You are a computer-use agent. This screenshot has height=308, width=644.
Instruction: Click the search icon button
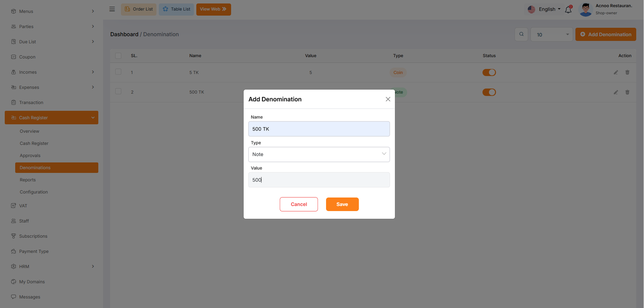coord(521,34)
